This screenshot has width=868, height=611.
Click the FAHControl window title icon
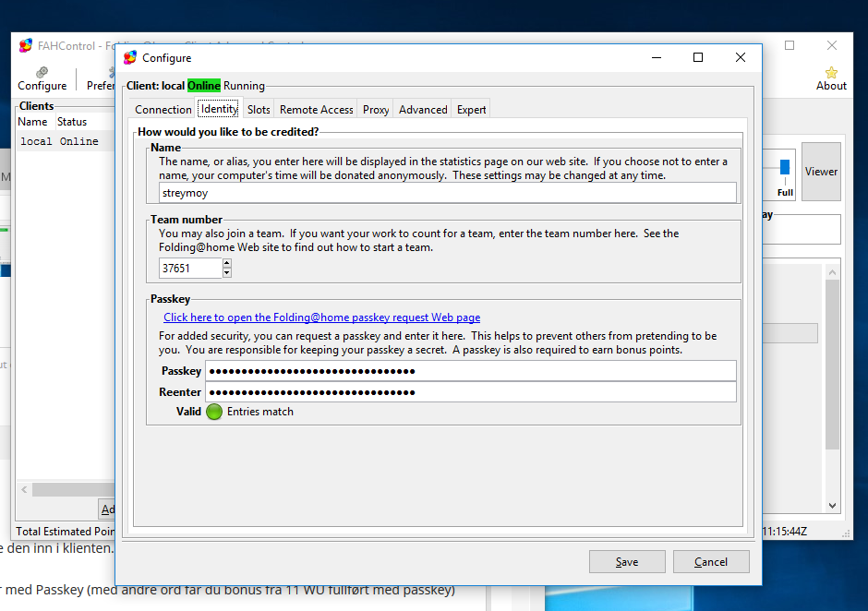pyautogui.click(x=26, y=45)
